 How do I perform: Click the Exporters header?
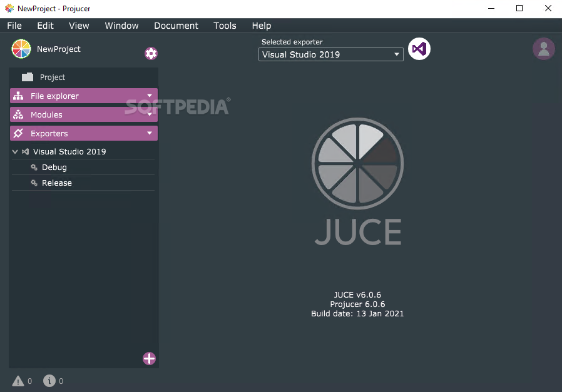pyautogui.click(x=84, y=133)
